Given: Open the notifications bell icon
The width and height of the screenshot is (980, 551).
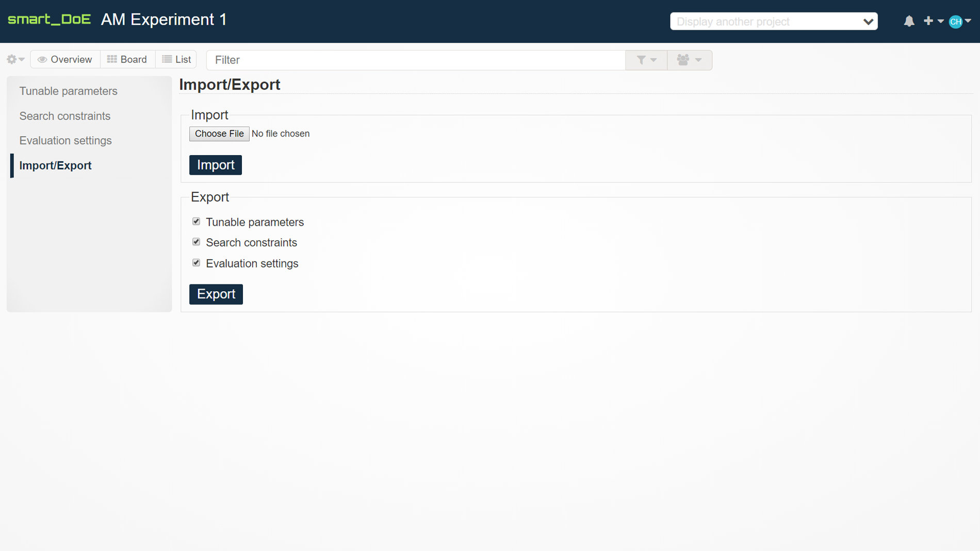Looking at the screenshot, I should (x=909, y=21).
